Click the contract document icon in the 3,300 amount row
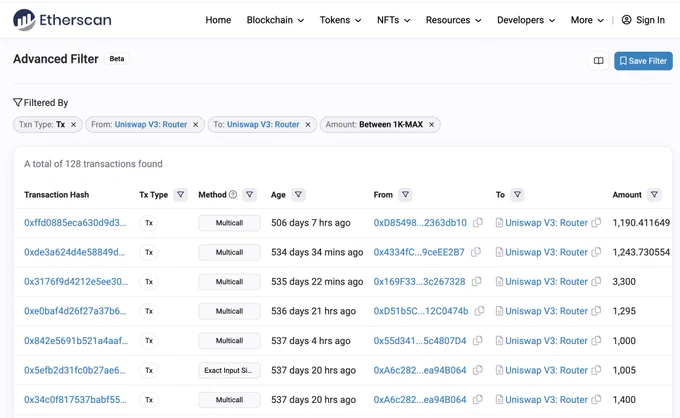The image size is (680, 418). click(499, 282)
